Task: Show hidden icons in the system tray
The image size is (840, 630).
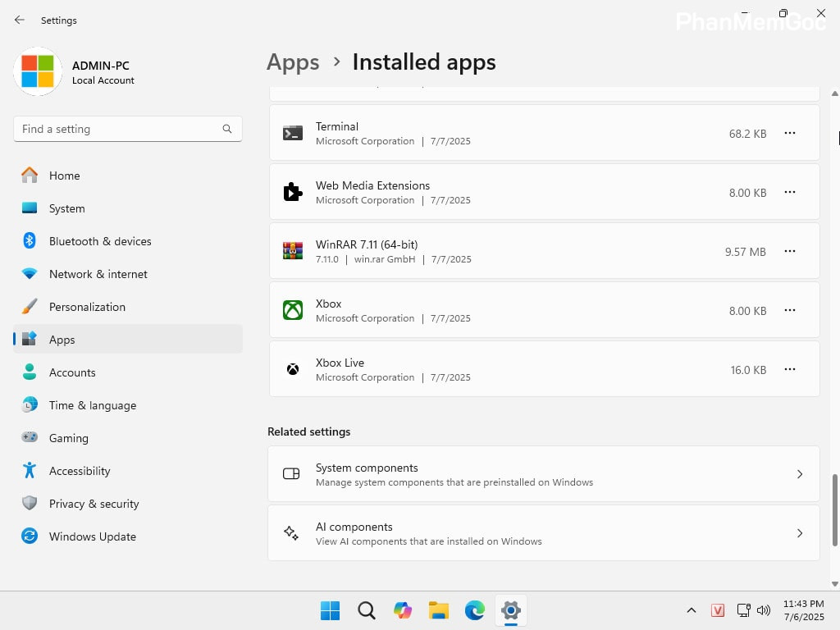Action: (692, 610)
